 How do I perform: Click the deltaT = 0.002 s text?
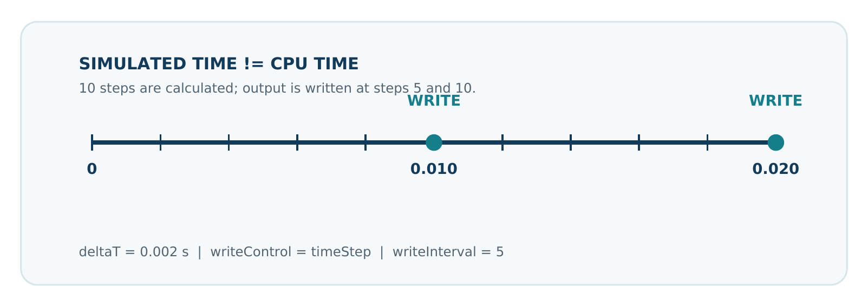pyautogui.click(x=134, y=252)
